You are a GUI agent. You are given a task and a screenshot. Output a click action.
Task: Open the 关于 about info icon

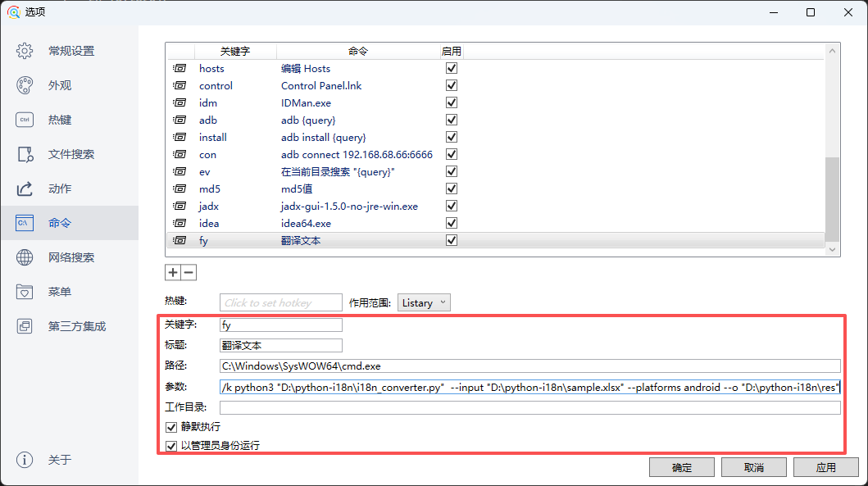[x=25, y=460]
